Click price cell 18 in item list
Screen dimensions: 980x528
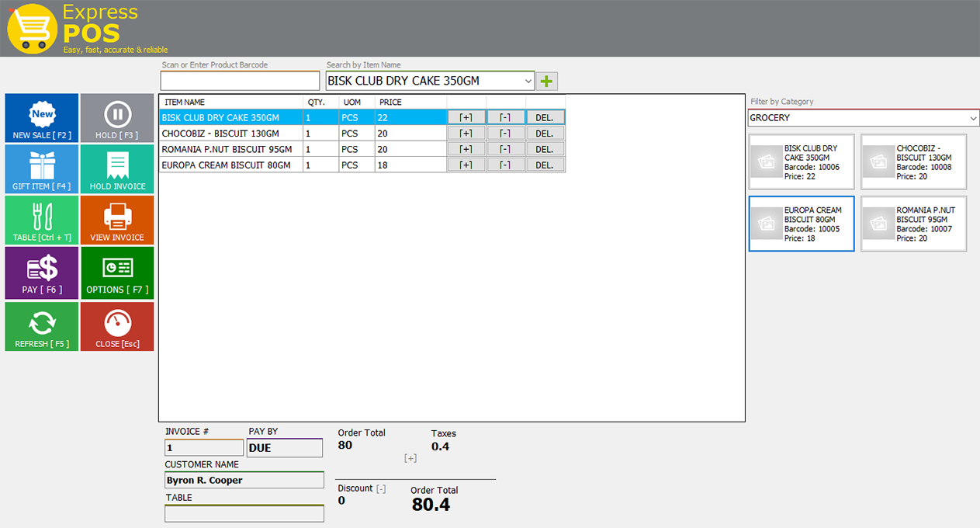click(x=411, y=165)
